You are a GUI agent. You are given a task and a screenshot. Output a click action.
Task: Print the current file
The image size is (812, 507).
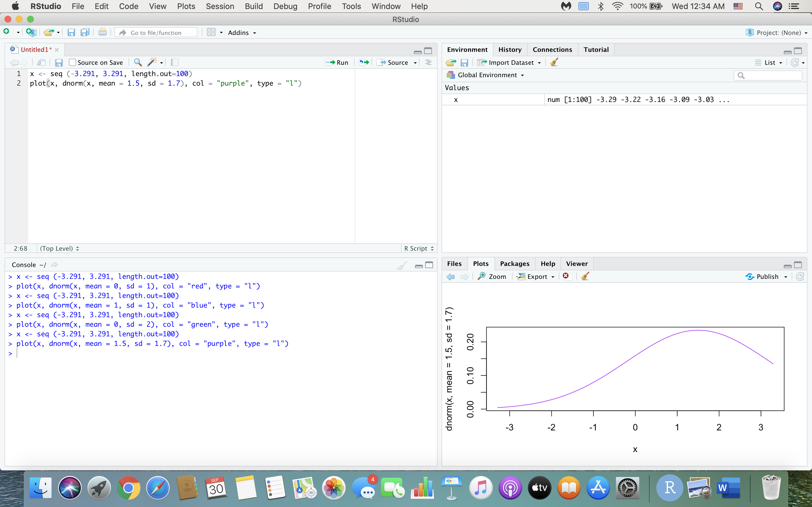coord(102,32)
